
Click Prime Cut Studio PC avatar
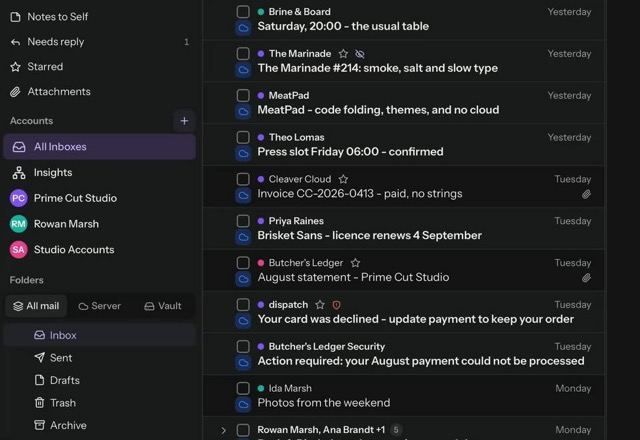click(x=18, y=198)
